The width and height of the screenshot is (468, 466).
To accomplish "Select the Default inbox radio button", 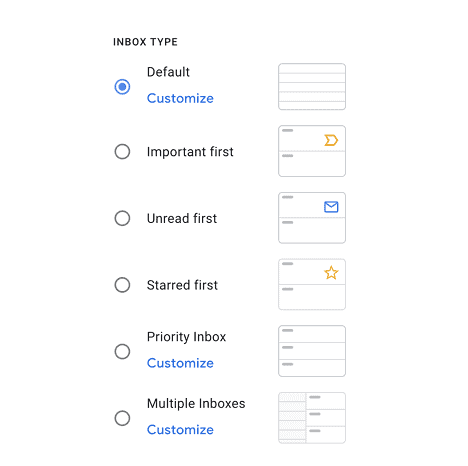I will tap(122, 87).
